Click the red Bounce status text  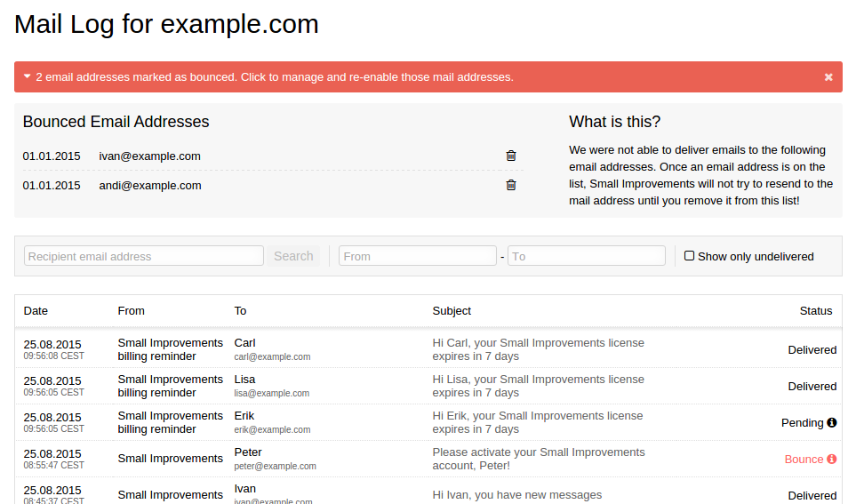[804, 460]
